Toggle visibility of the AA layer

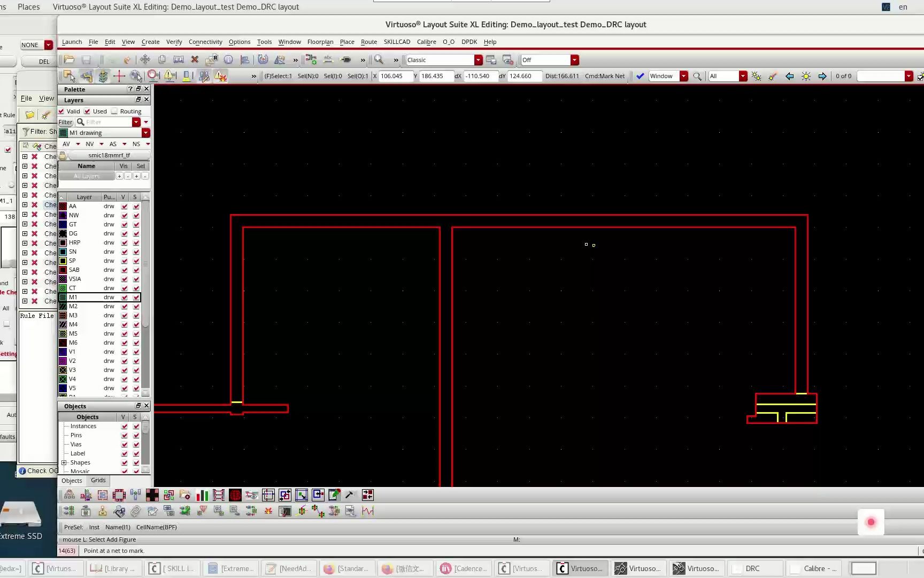[x=125, y=206]
